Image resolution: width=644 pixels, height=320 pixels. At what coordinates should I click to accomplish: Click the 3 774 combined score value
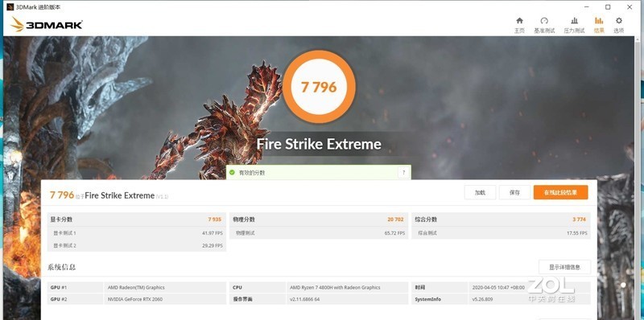point(579,219)
